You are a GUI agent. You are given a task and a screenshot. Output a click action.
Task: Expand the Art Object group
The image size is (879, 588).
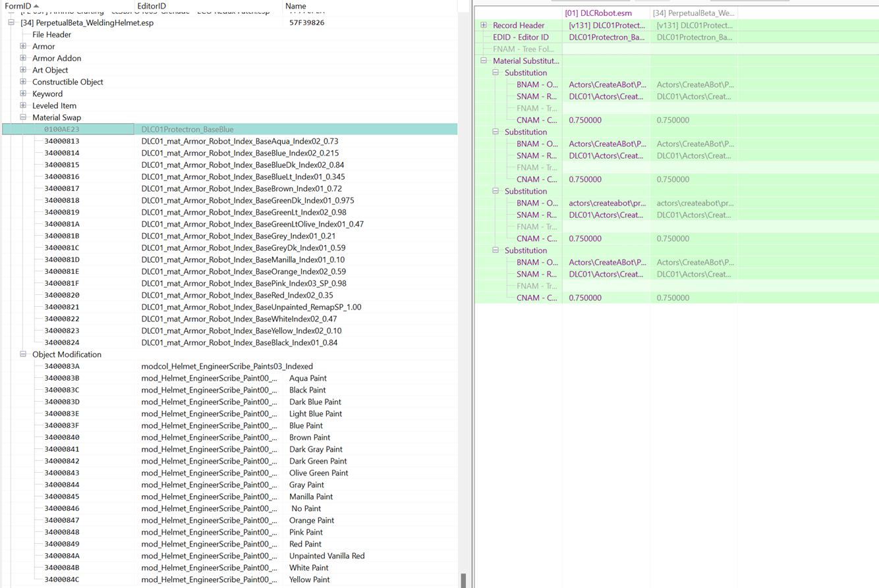(x=23, y=70)
